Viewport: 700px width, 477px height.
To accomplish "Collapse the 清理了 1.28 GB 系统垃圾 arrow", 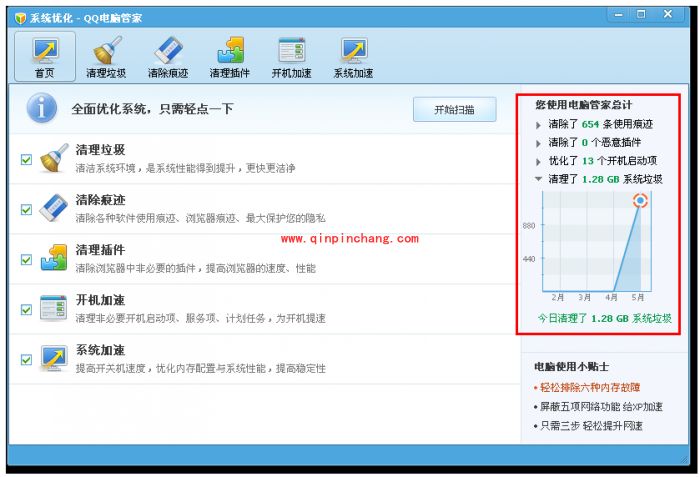I will (538, 179).
